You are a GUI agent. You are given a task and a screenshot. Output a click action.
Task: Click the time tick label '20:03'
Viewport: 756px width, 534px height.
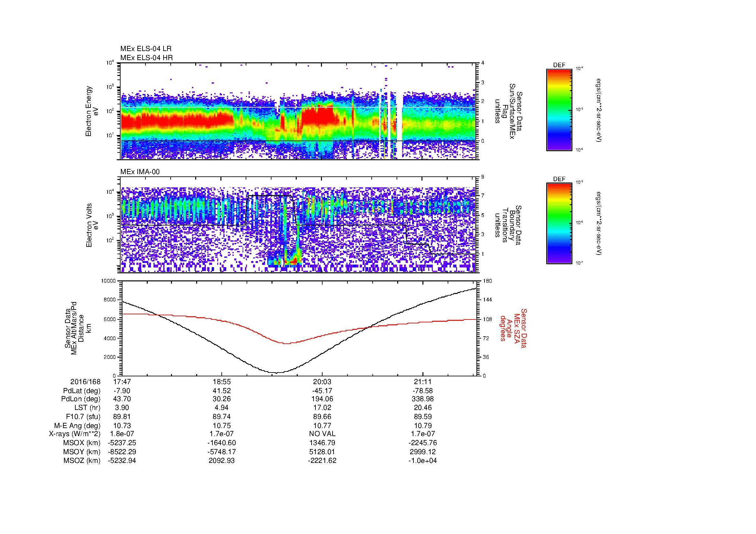pos(322,382)
